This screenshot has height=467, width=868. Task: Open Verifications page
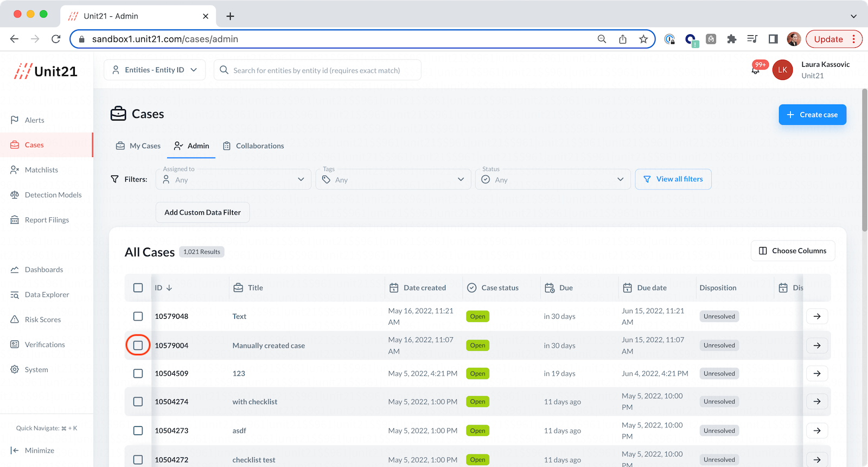click(x=44, y=345)
